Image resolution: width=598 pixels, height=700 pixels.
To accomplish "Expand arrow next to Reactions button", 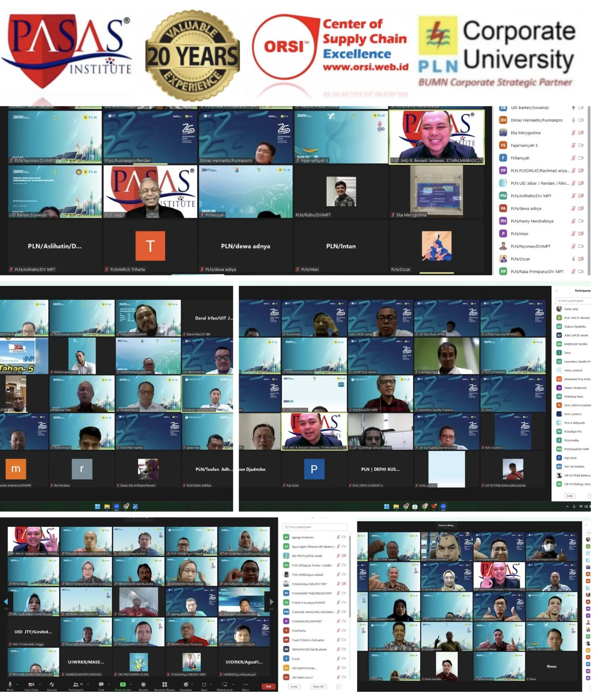I will pyautogui.click(x=192, y=685).
